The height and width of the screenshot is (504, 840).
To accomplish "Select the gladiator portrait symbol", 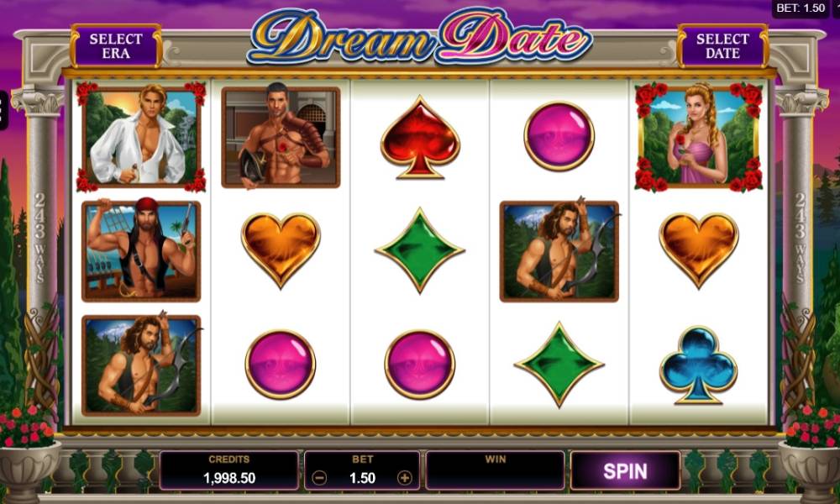I will (x=281, y=138).
